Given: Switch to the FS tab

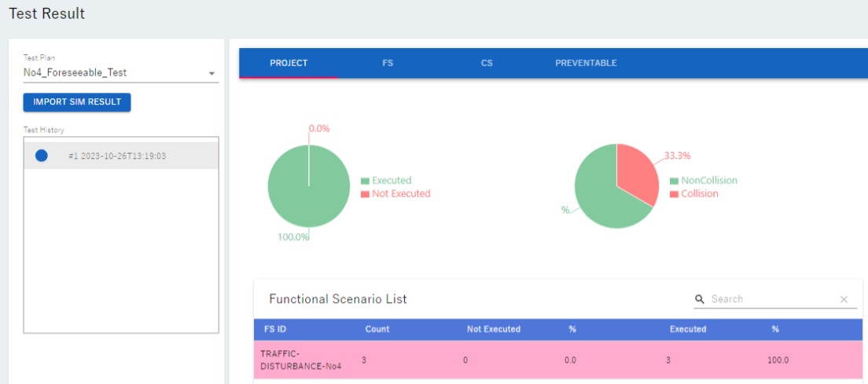Looking at the screenshot, I should click(388, 63).
